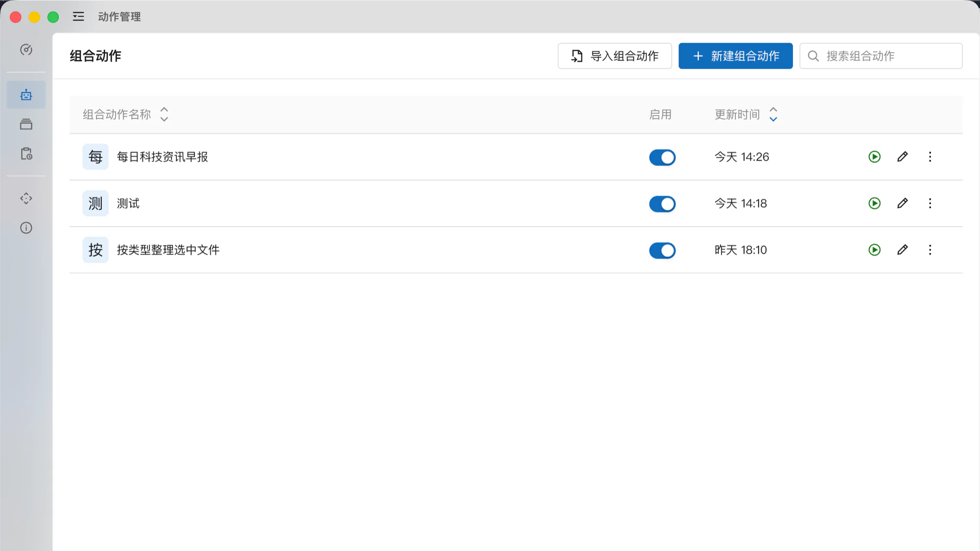This screenshot has height=551, width=980.
Task: Sort by 更新时间 column arrows
Action: pyautogui.click(x=773, y=114)
